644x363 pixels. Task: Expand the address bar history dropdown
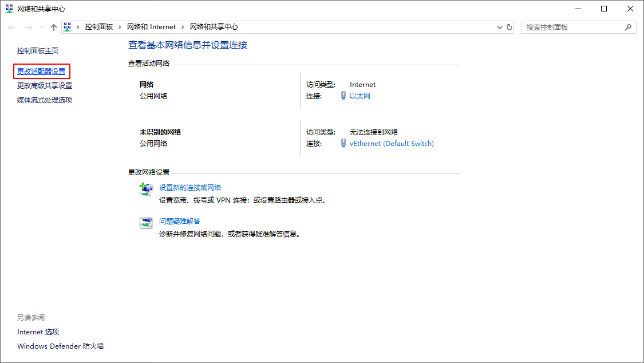pos(499,27)
